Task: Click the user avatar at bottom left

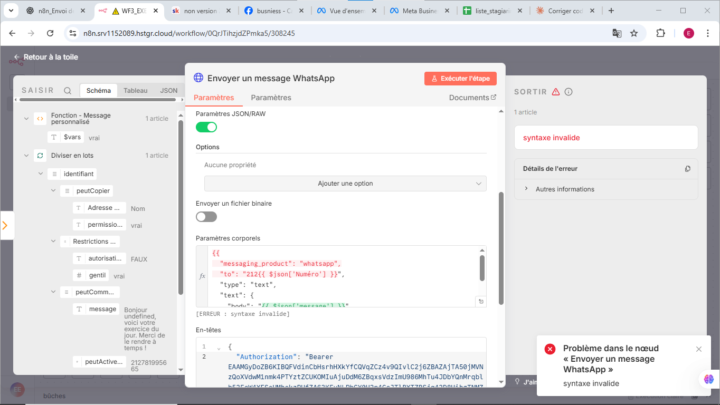Action: coord(17,390)
